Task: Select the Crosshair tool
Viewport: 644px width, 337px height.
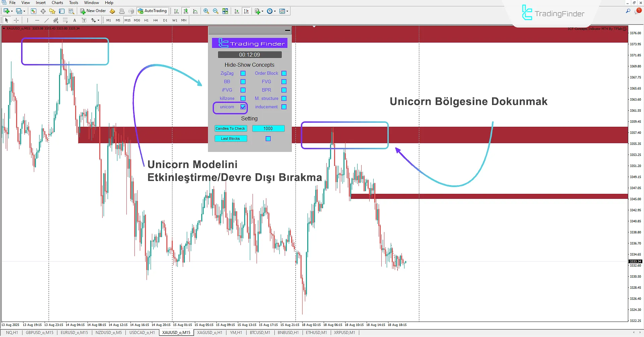Action: click(16, 20)
